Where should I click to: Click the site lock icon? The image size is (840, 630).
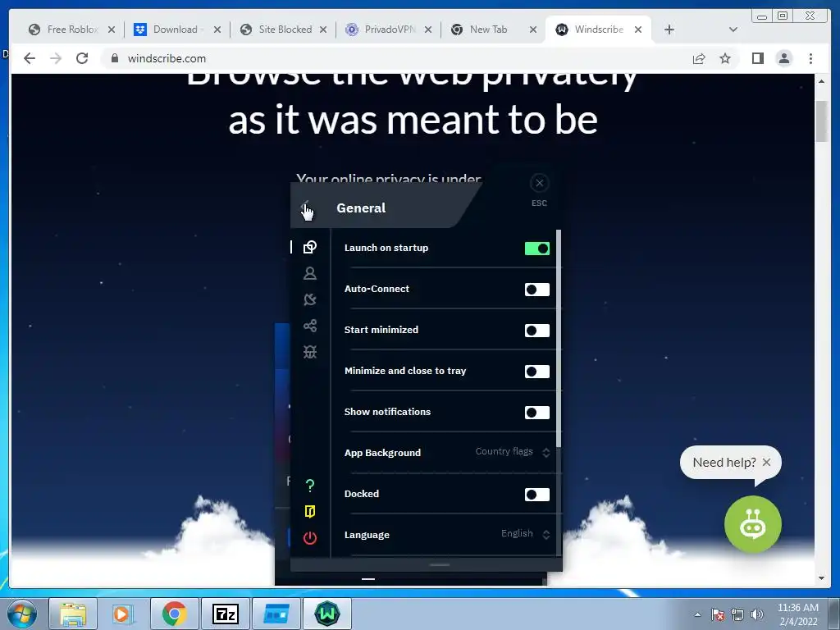pyautogui.click(x=115, y=58)
